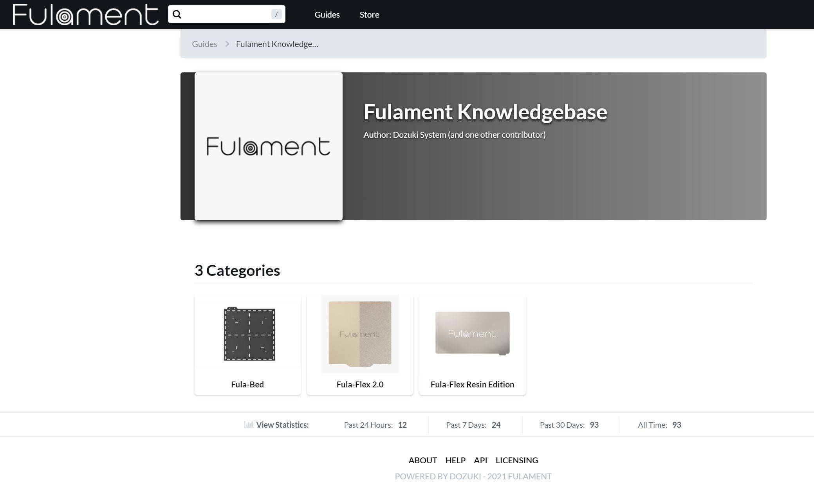Click All Time statistic
Viewport: 814px width, 504px height.
(659, 425)
